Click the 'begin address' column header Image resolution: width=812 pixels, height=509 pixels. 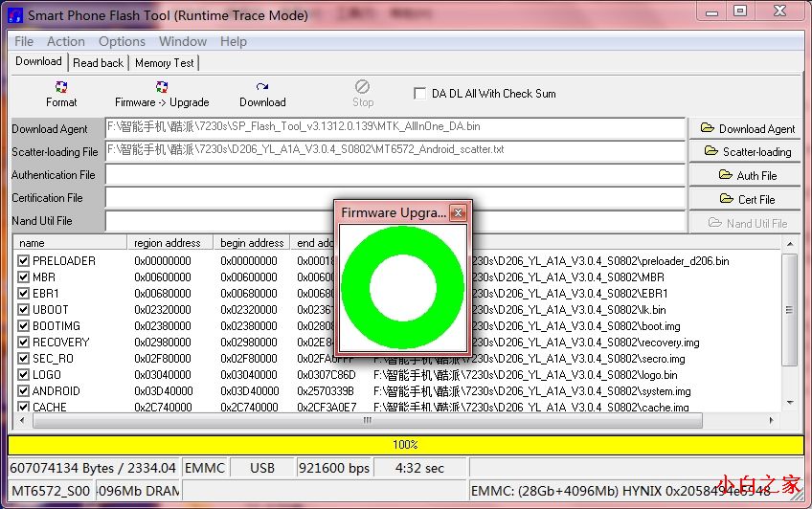click(252, 243)
